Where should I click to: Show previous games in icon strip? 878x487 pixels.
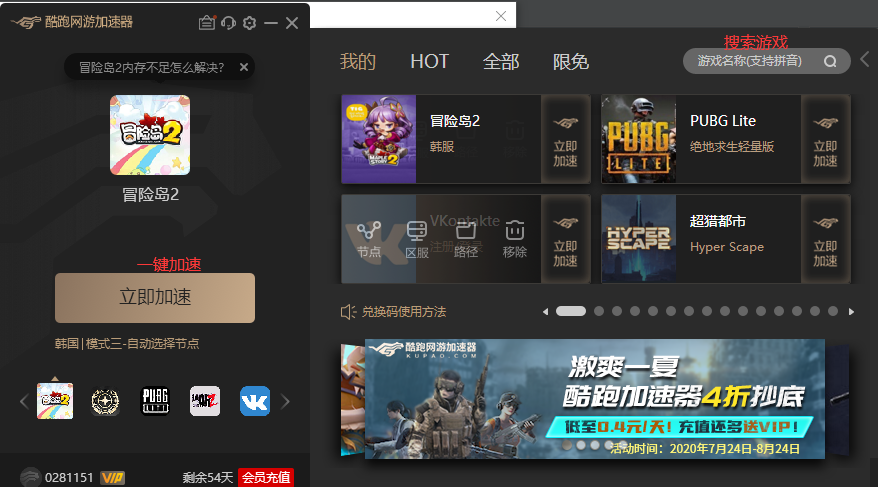24,401
